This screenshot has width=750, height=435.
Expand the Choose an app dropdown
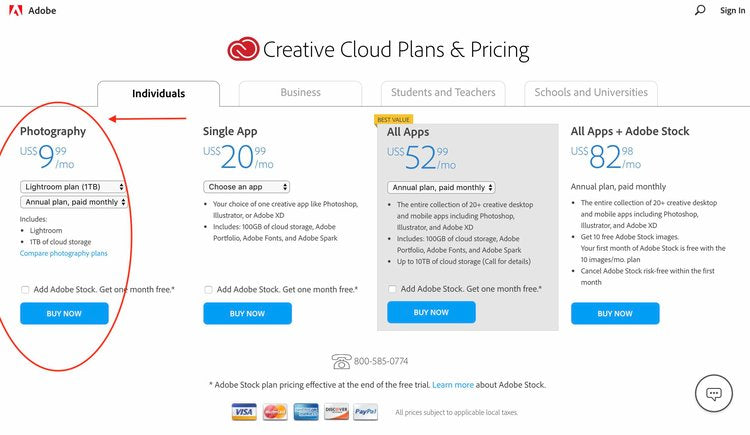246,187
